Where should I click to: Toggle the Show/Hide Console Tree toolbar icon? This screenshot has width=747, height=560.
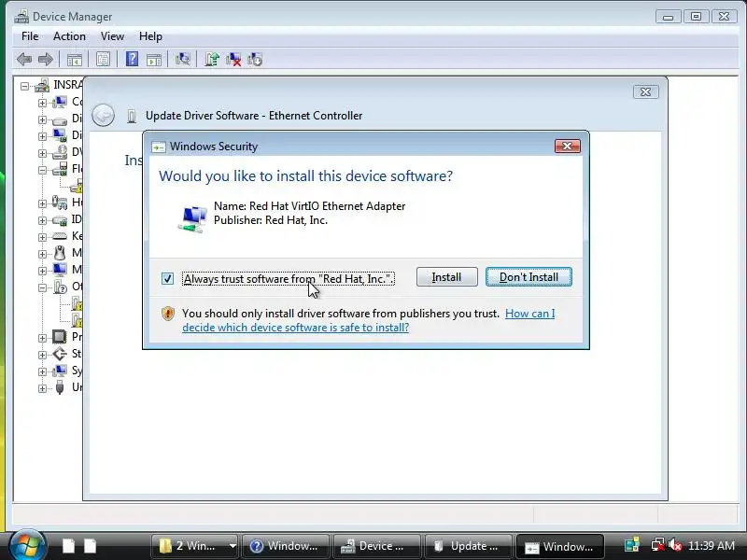[x=75, y=60]
